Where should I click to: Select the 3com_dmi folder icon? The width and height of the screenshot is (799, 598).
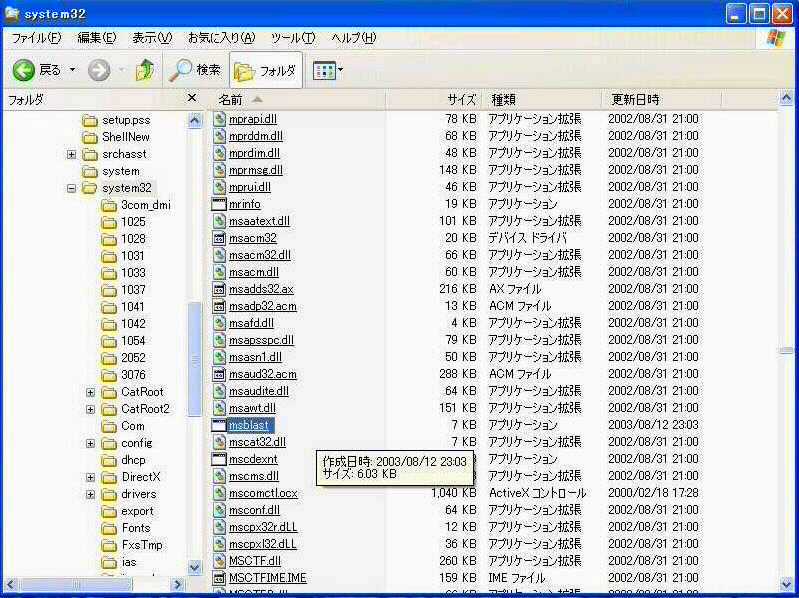pos(109,205)
